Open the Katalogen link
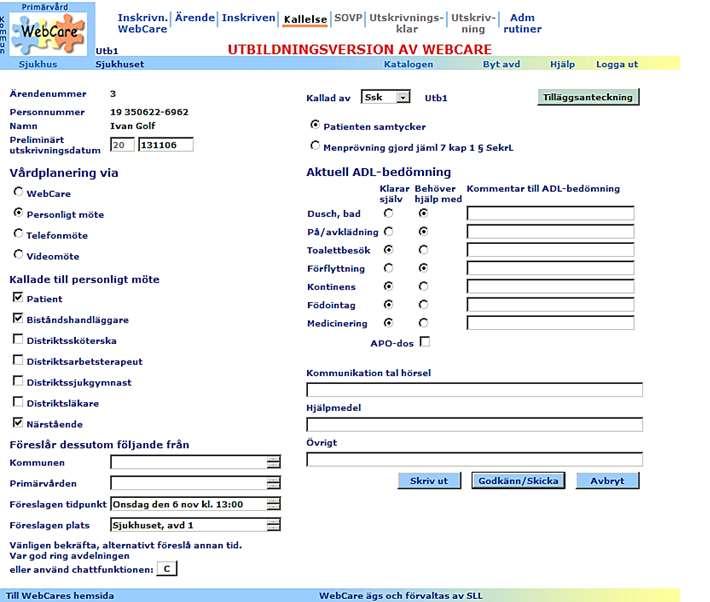The width and height of the screenshot is (710, 602). [x=408, y=64]
